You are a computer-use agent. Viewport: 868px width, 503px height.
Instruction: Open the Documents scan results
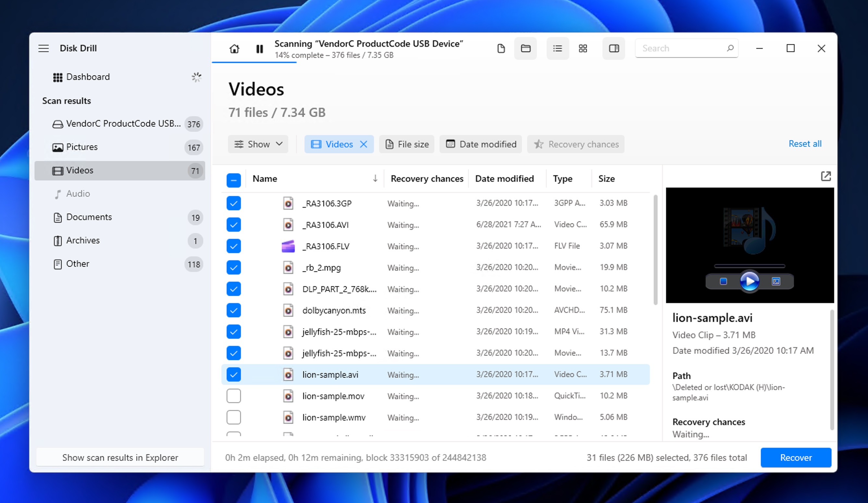(89, 217)
